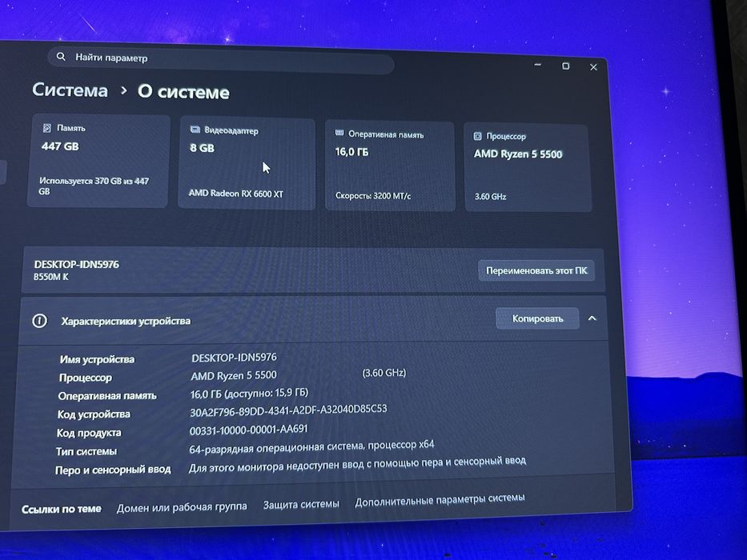This screenshot has height=560, width=747.
Task: Open the "Защита системы" link
Action: (x=301, y=504)
